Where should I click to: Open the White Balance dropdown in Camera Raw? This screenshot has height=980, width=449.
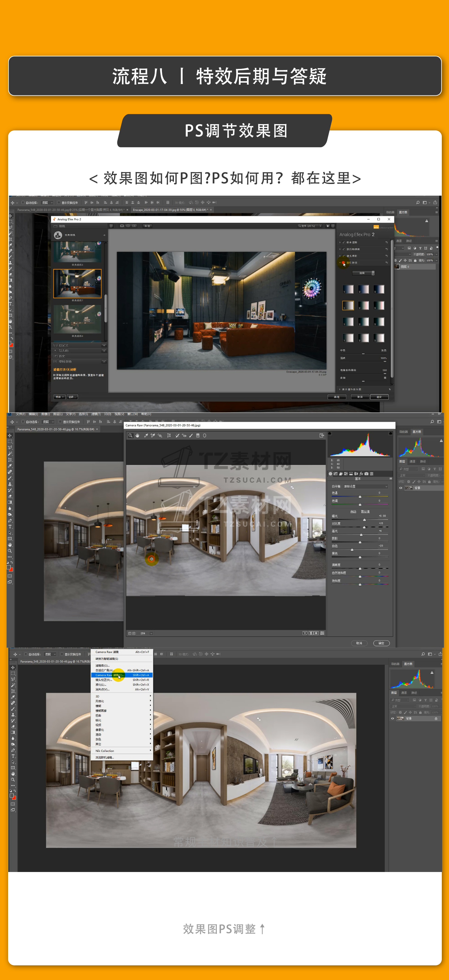point(365,486)
